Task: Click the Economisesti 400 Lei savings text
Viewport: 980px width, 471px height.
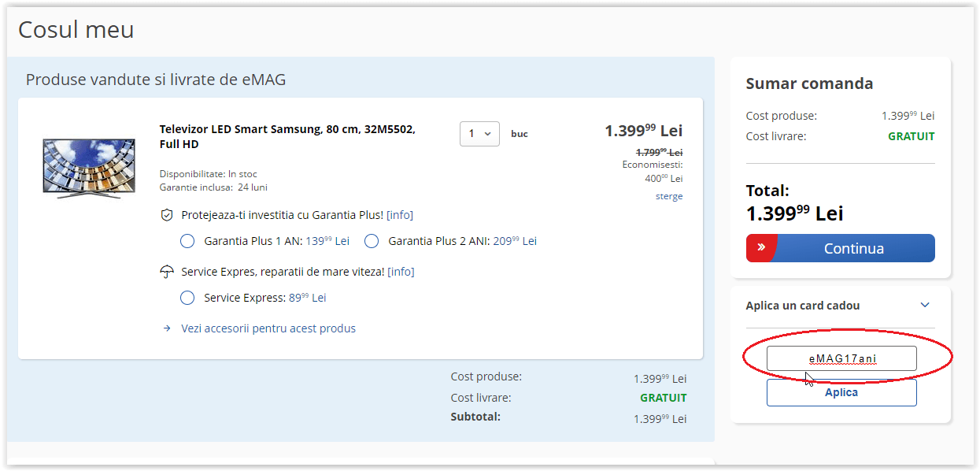Action: 653,171
